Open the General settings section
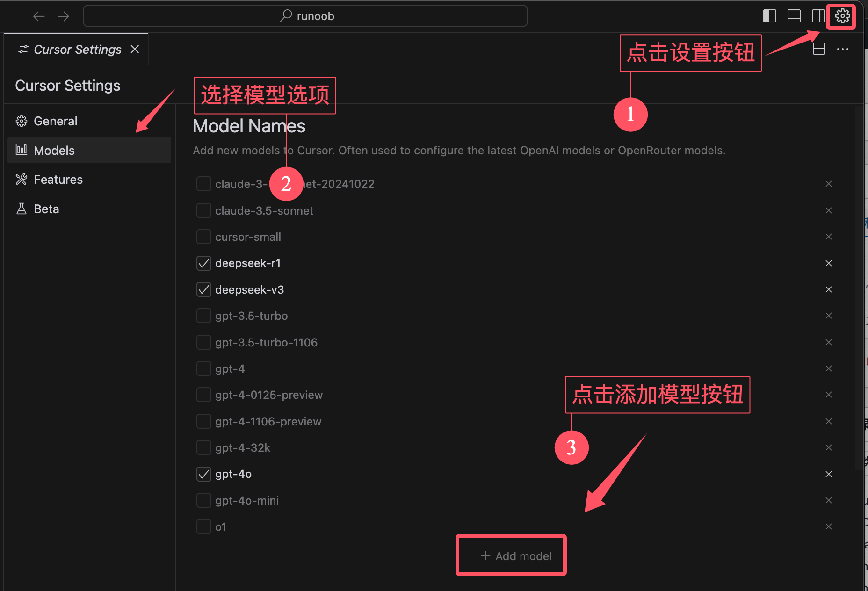The width and height of the screenshot is (868, 591). coord(55,121)
